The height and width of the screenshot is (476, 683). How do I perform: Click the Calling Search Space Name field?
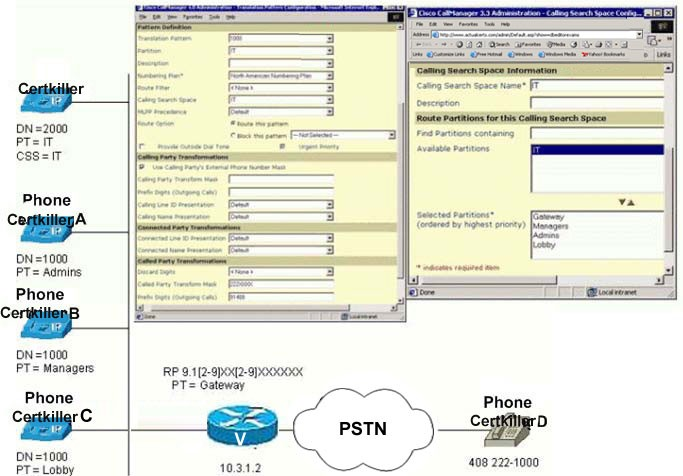(x=597, y=86)
